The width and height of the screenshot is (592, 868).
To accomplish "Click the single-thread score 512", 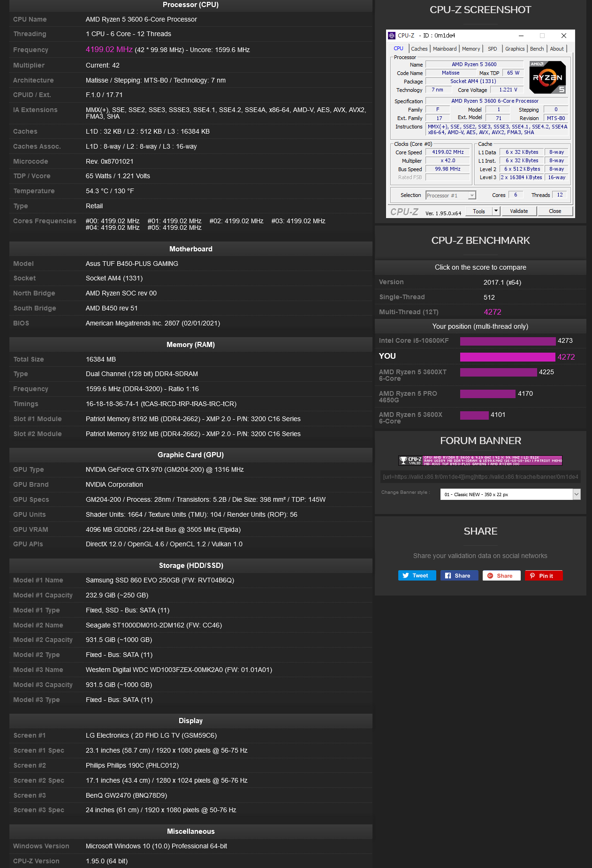I will (x=489, y=297).
